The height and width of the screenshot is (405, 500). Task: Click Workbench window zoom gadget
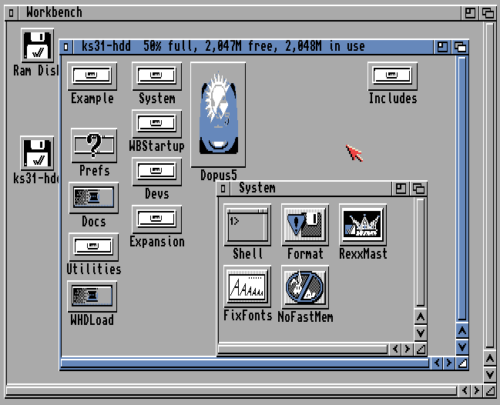(470, 13)
